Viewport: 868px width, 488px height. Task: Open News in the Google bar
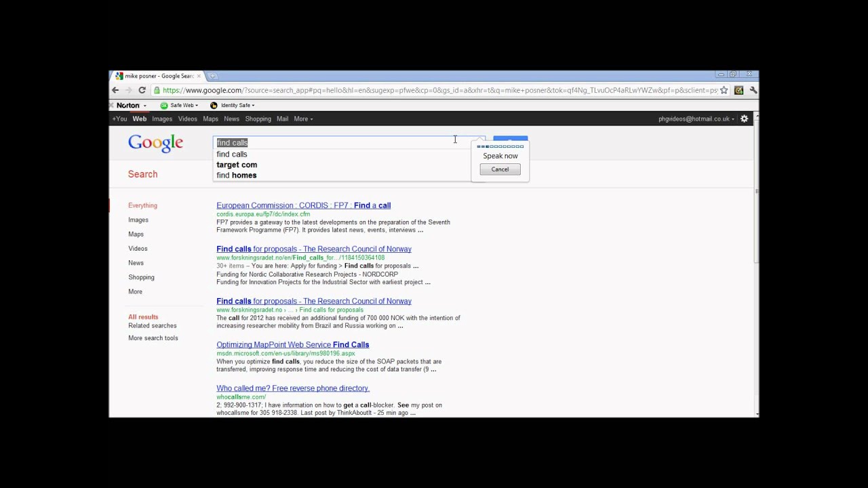[x=231, y=119]
